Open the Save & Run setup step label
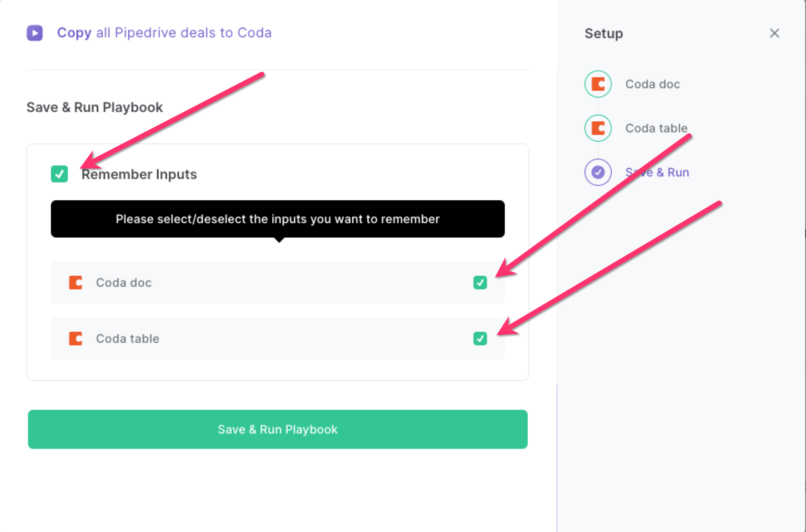 point(657,172)
